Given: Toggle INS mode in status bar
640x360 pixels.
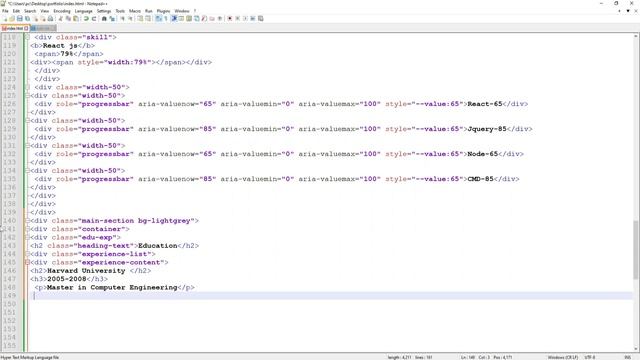Looking at the screenshot, I should tap(627, 357).
